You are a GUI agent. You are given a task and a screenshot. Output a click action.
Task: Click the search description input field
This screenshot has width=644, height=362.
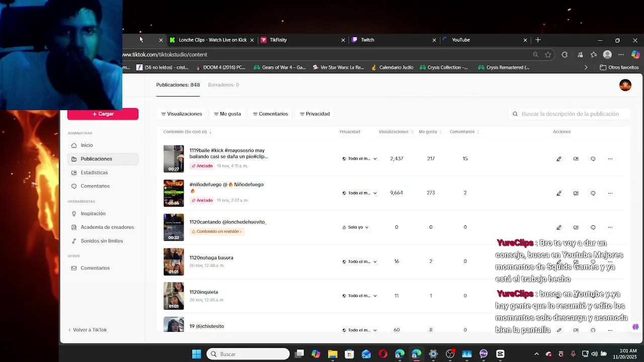tap(570, 114)
